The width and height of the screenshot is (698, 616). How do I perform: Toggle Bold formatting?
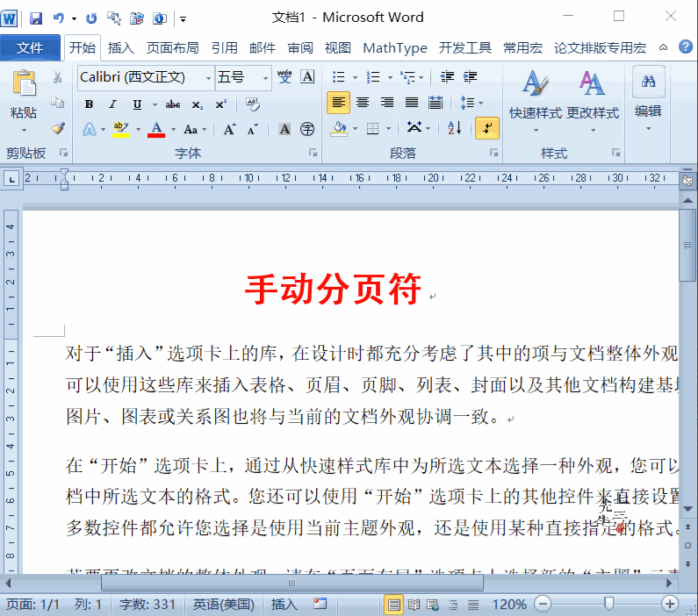(89, 104)
